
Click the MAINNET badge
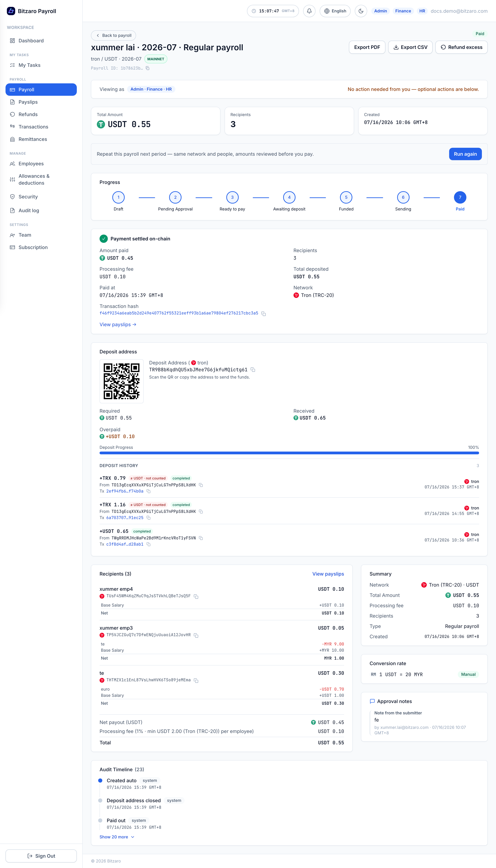click(x=156, y=59)
